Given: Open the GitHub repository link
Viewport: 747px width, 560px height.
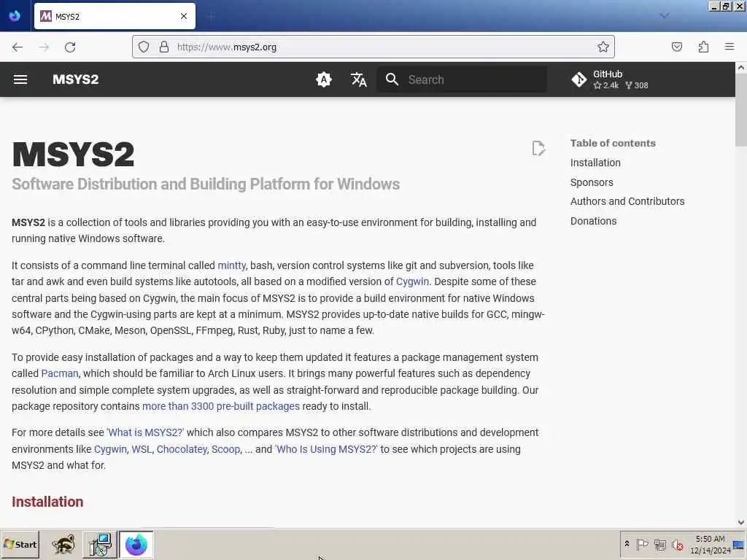Looking at the screenshot, I should click(x=611, y=79).
